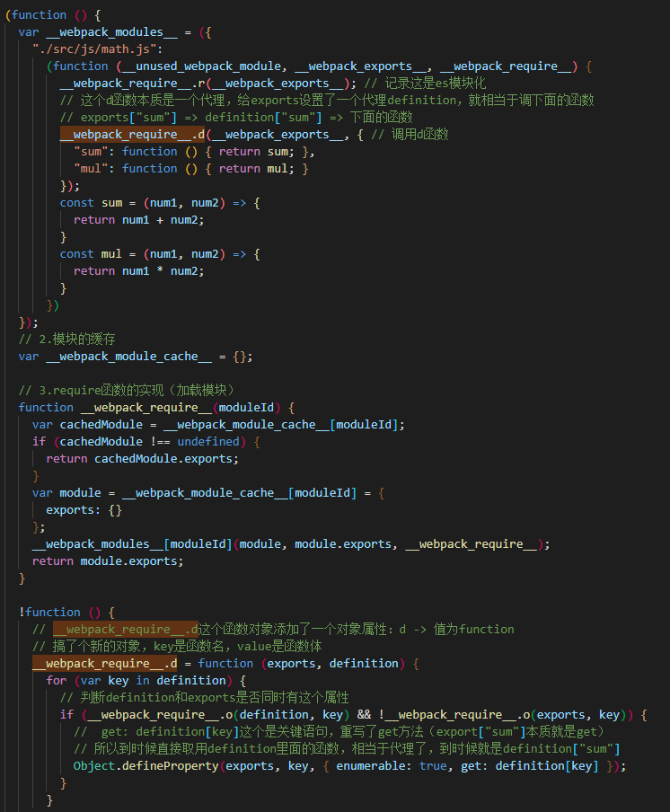Screen dimensions: 670x812
Task: Click the comment starting '这个d函数本质是一个代理'
Action: click(x=327, y=101)
